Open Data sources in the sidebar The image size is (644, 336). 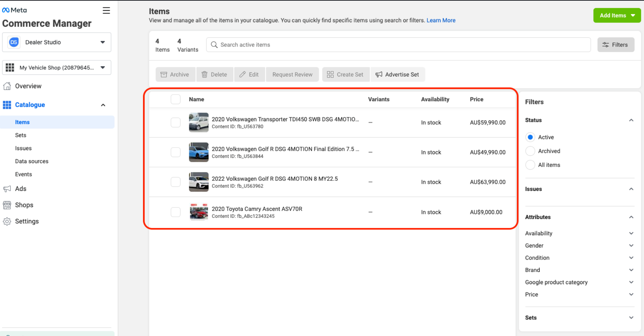[x=32, y=161]
